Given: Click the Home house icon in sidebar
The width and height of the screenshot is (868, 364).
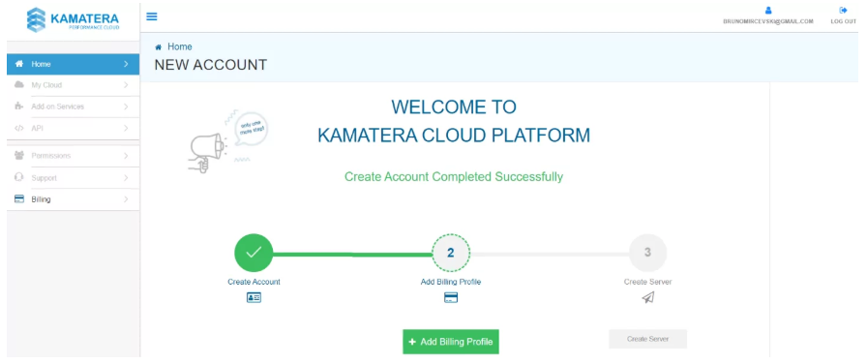Looking at the screenshot, I should [19, 64].
